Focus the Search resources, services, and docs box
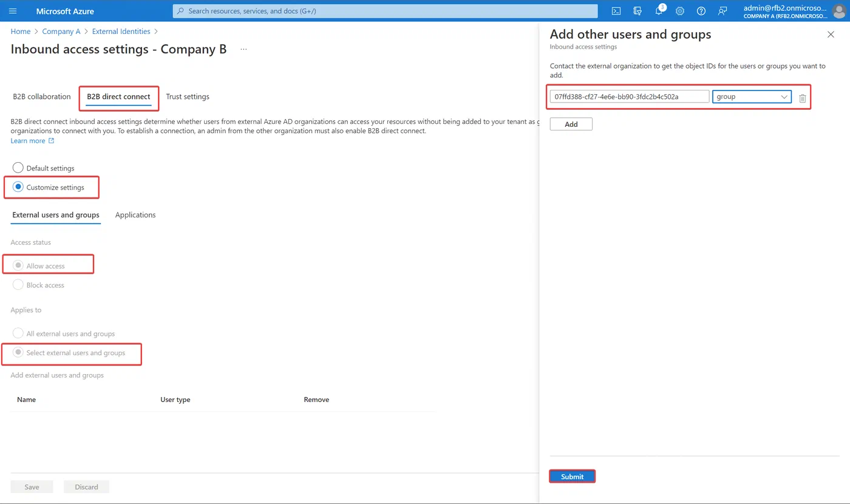The height and width of the screenshot is (504, 850). point(385,11)
